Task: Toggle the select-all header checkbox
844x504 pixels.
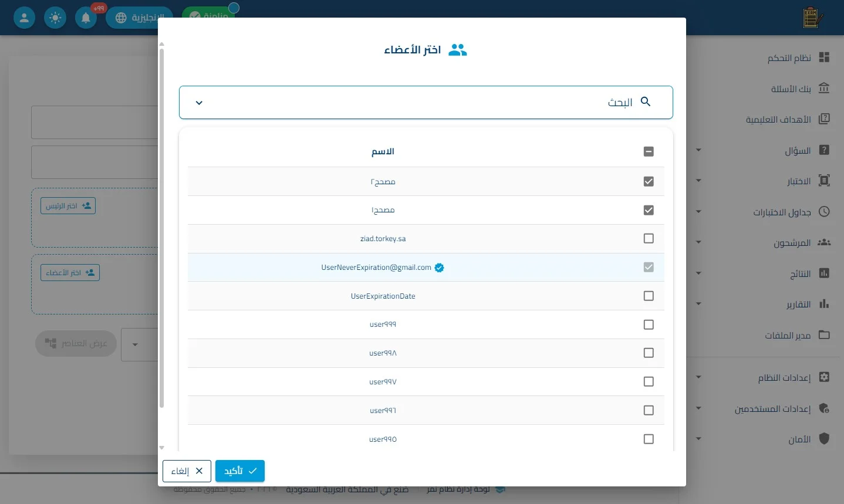Action: coord(649,151)
